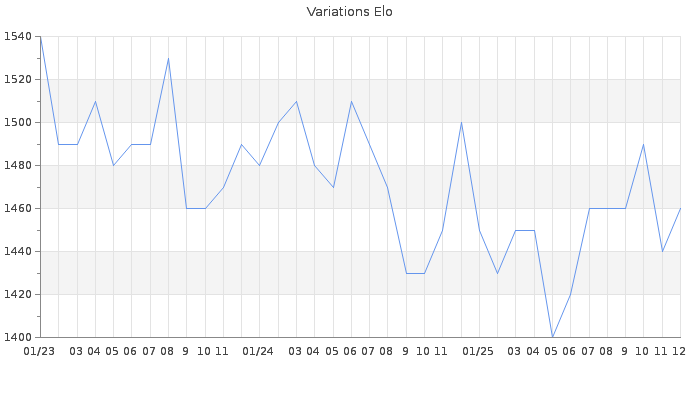Click the "Variations Elo" chart title
Image resolution: width=700 pixels, height=400 pixels.
pyautogui.click(x=349, y=12)
